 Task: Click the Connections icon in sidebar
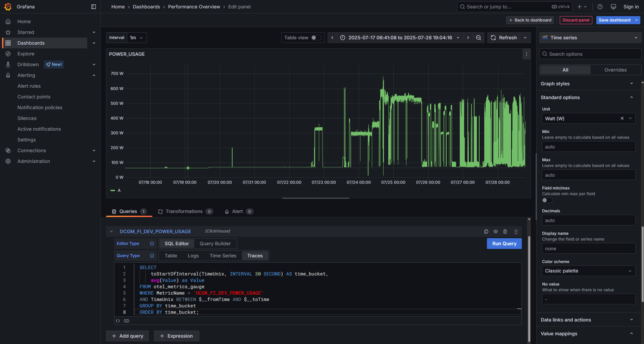(8, 150)
